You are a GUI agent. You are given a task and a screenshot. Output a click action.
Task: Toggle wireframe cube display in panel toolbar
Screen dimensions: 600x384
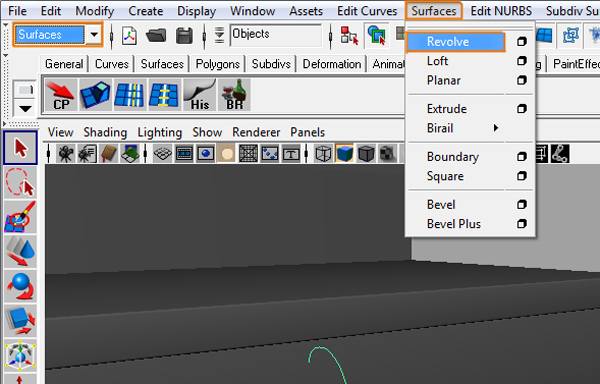point(323,154)
